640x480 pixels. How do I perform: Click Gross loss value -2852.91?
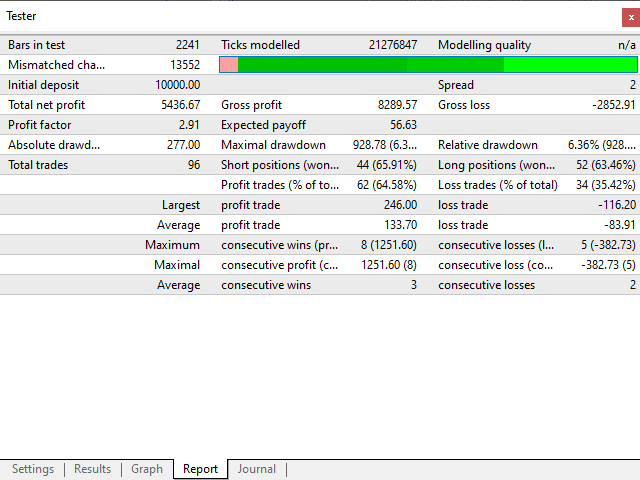point(614,105)
